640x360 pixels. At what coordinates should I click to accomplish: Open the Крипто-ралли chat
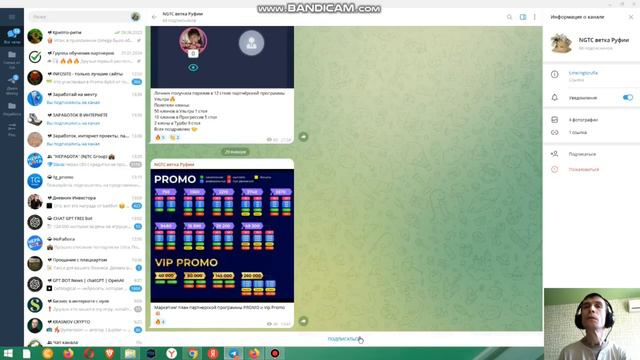pyautogui.click(x=84, y=36)
